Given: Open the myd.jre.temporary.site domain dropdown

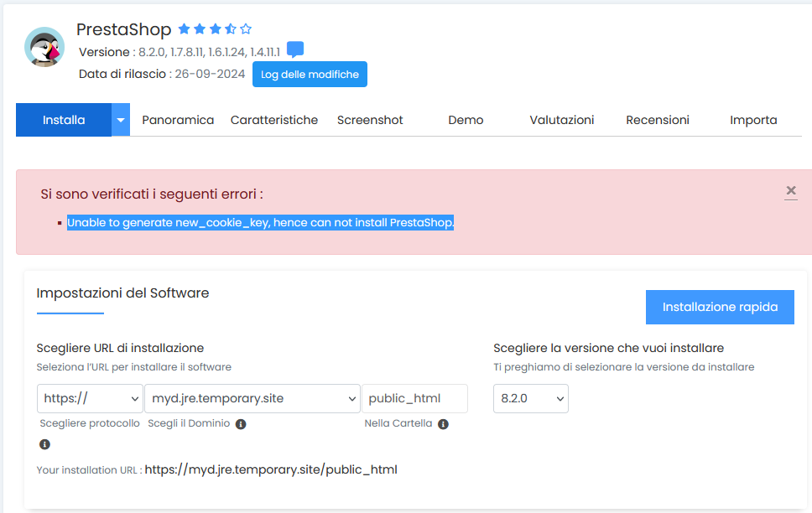Looking at the screenshot, I should click(x=252, y=399).
